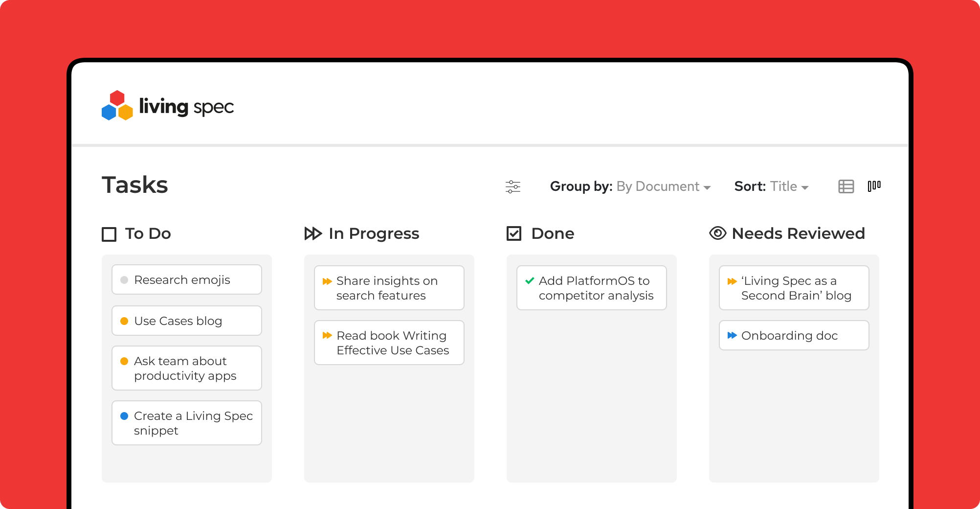Screen dimensions: 980x509
Task: Select the Needs Reviewed column heading
Action: [798, 233]
